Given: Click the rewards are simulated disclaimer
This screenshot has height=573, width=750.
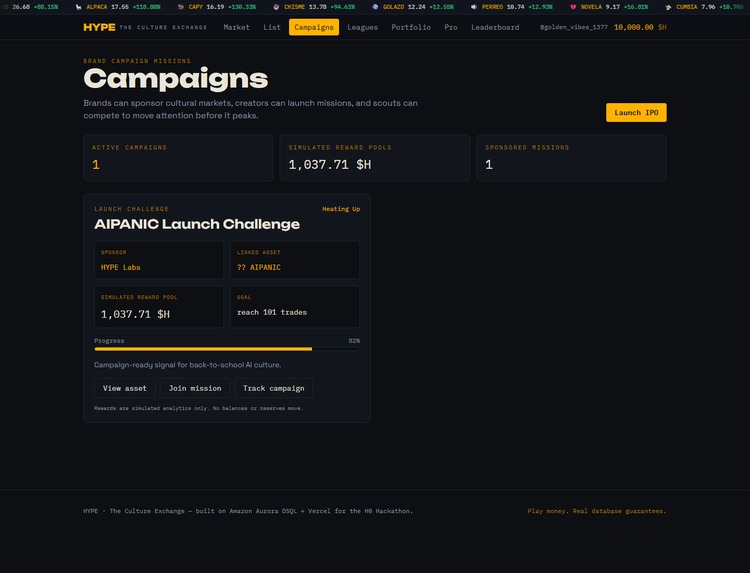Looking at the screenshot, I should pyautogui.click(x=199, y=408).
